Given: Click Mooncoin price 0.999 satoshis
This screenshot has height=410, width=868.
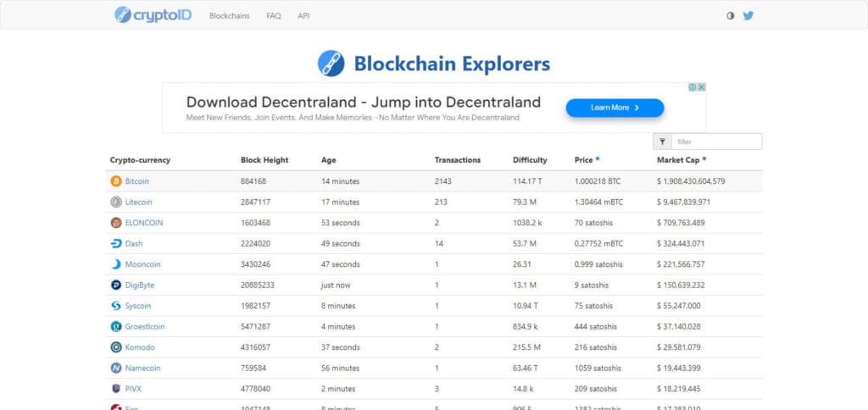Looking at the screenshot, I should click(x=598, y=264).
